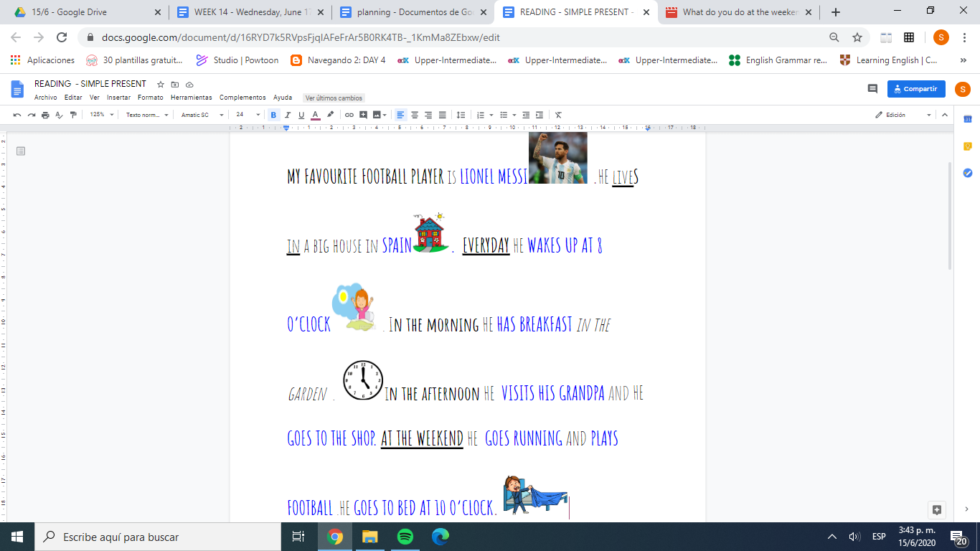Open the Edición mode dropdown

coord(903,115)
